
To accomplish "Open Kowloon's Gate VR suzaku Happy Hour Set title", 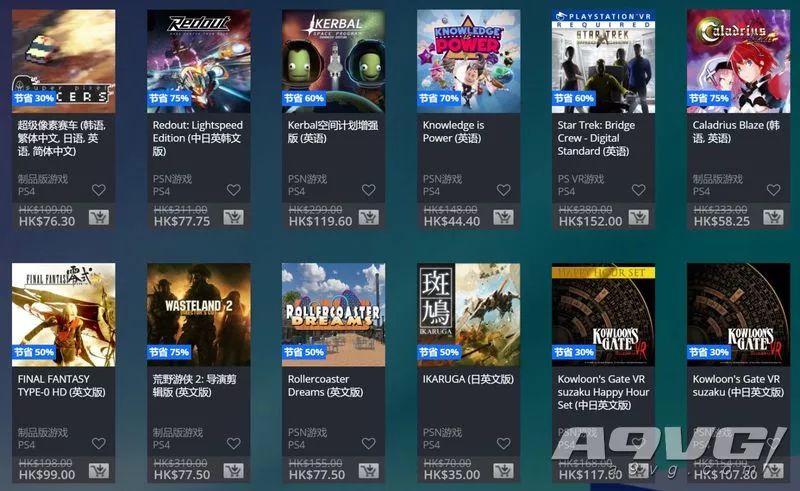I will [603, 392].
